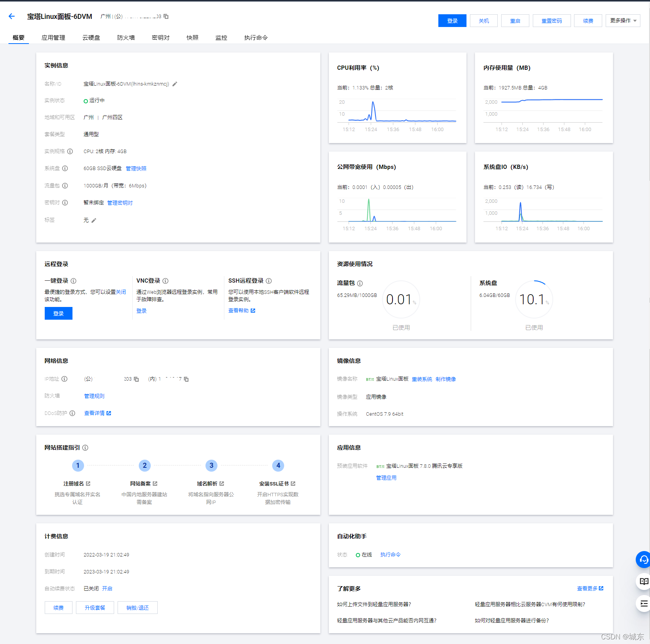
Task: Open info tooltip for 密钥对 row
Action: (x=65, y=202)
